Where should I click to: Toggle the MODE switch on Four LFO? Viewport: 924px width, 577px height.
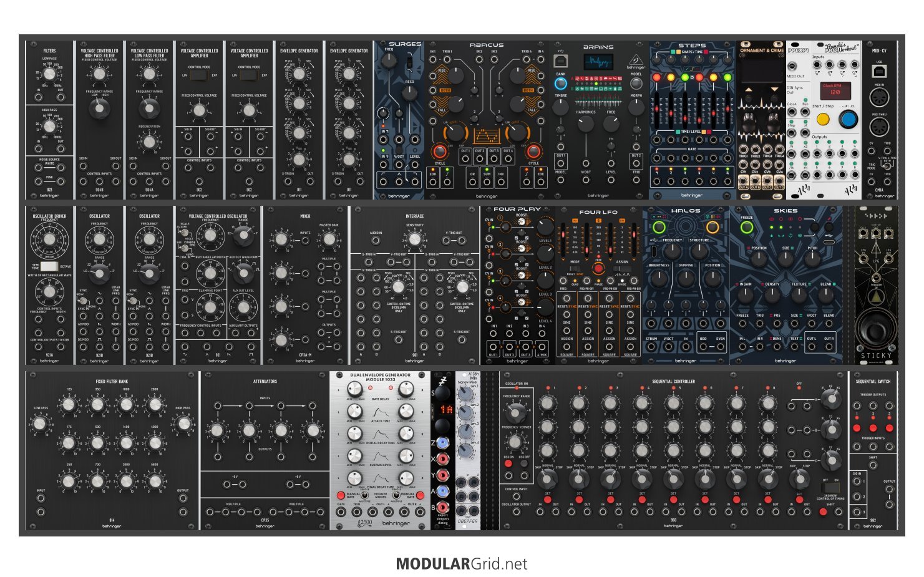point(575,268)
